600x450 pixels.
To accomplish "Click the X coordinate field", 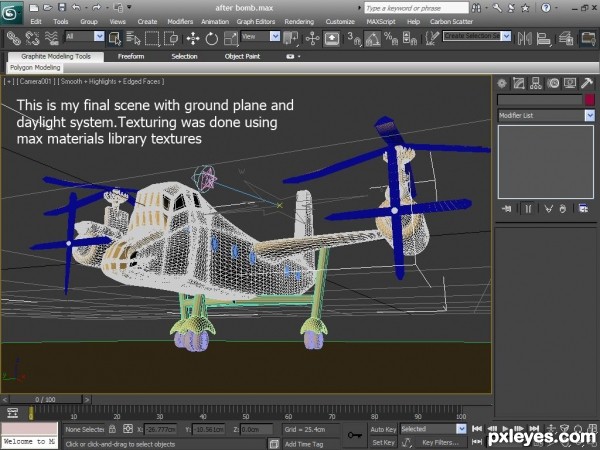I will point(160,429).
